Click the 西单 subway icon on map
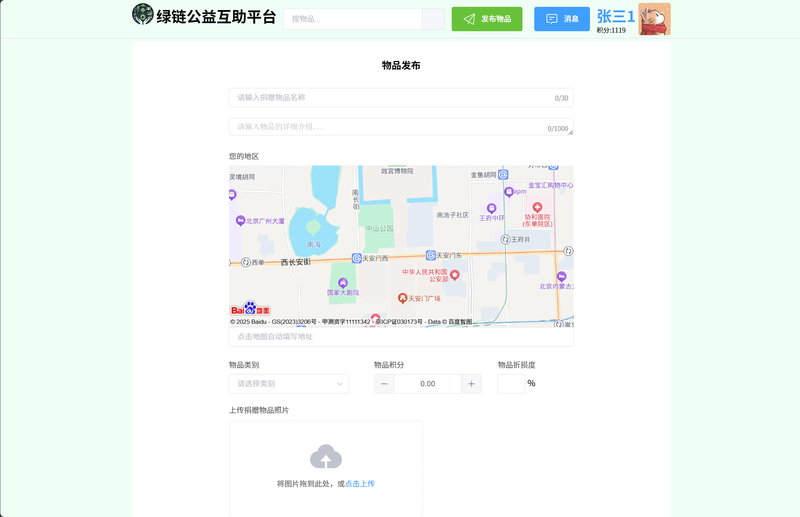Screen dimensions: 800x517 click(x=245, y=262)
